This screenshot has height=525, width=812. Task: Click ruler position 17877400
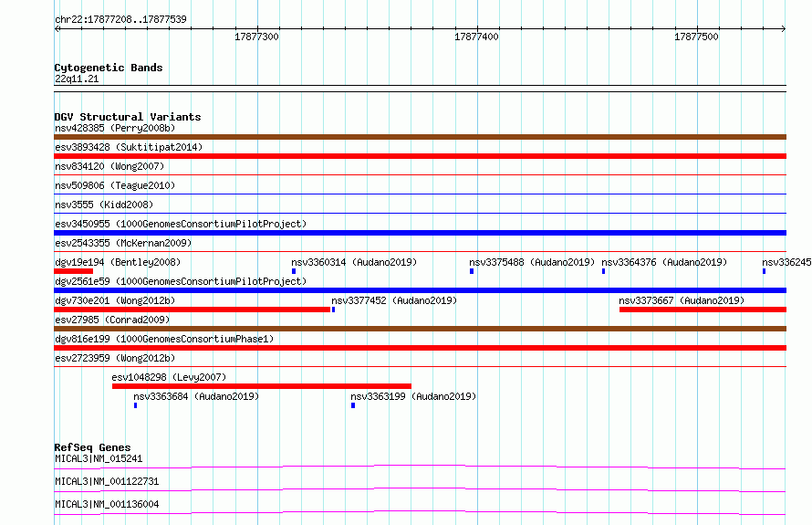tap(476, 37)
